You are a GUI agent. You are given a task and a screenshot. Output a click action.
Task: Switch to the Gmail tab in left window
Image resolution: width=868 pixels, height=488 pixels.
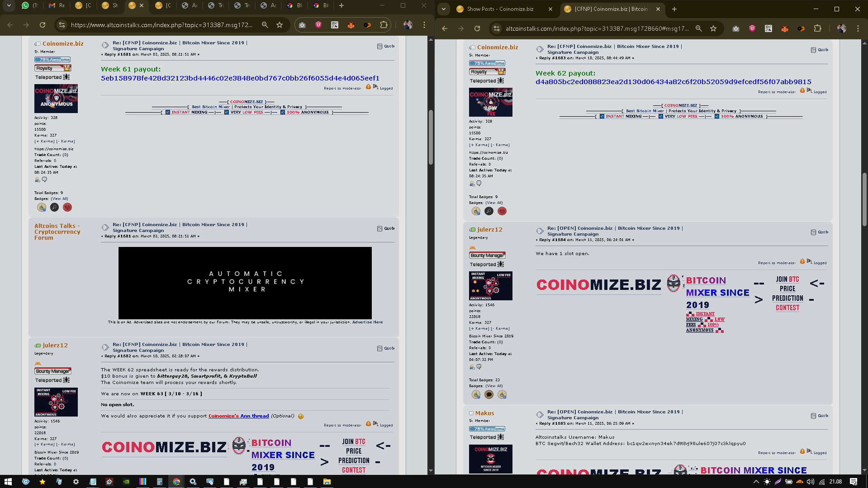57,5
